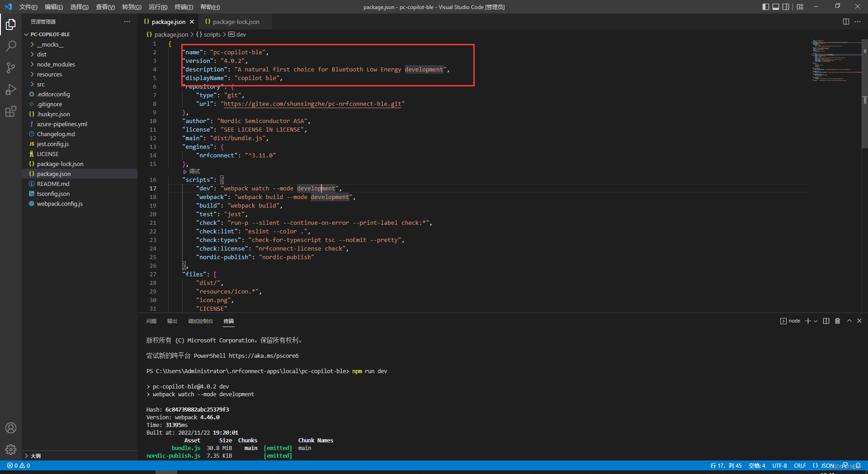Maximize the panel size with the up chevron
This screenshot has height=474, width=868.
point(849,321)
